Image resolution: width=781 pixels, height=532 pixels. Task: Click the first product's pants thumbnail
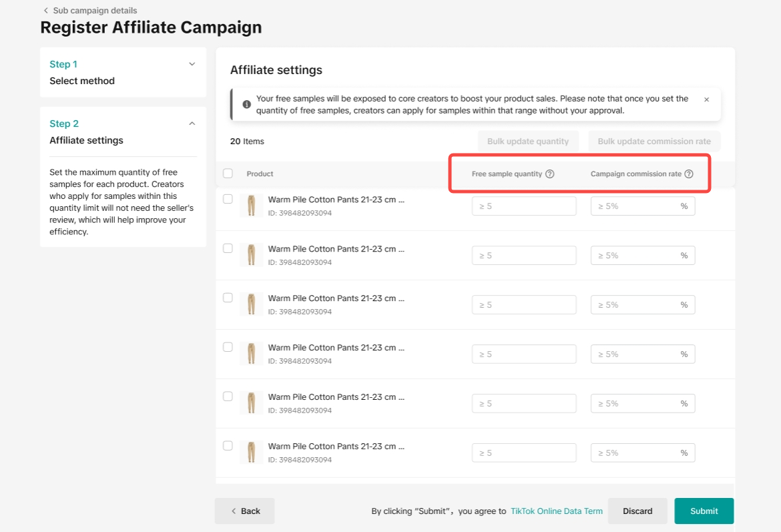251,206
